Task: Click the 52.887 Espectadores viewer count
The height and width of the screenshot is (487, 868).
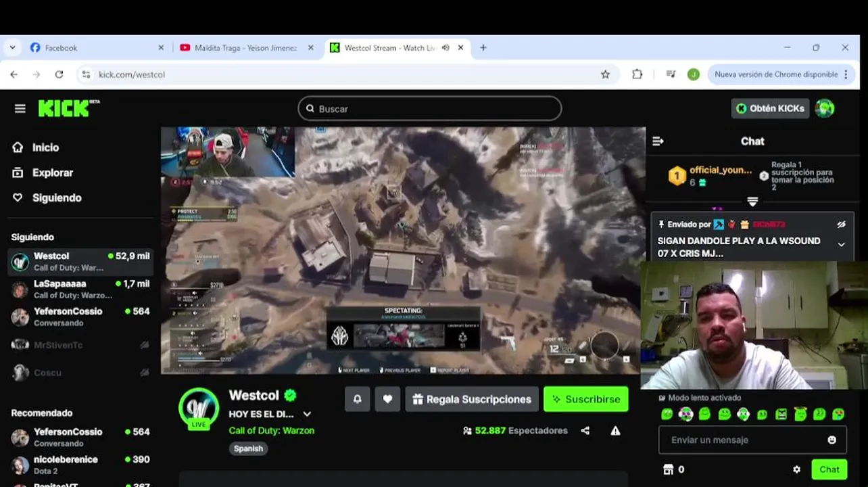Action: coord(515,430)
